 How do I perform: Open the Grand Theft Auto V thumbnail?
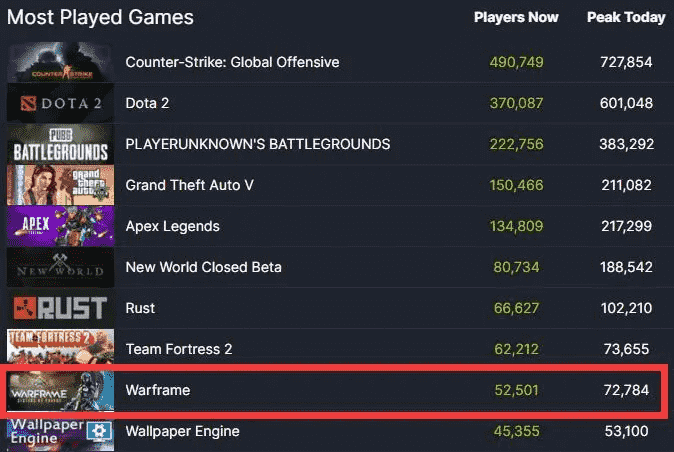[x=61, y=185]
